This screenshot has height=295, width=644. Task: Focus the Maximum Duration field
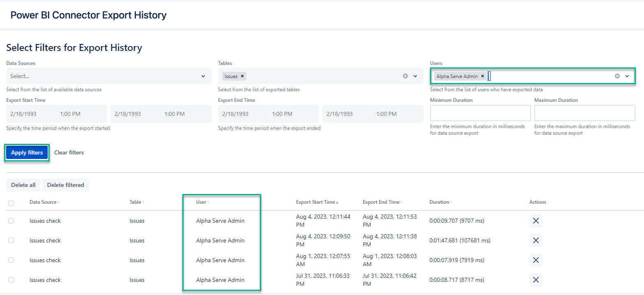point(585,113)
